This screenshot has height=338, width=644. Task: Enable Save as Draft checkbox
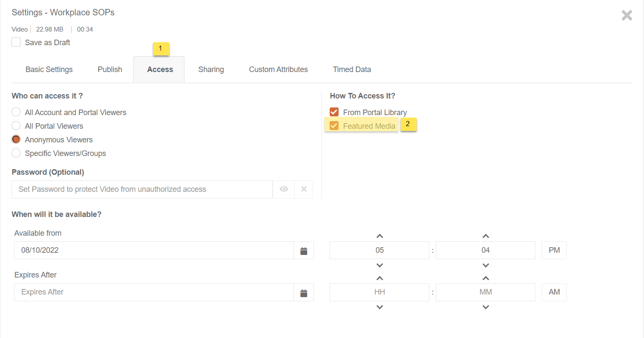16,43
